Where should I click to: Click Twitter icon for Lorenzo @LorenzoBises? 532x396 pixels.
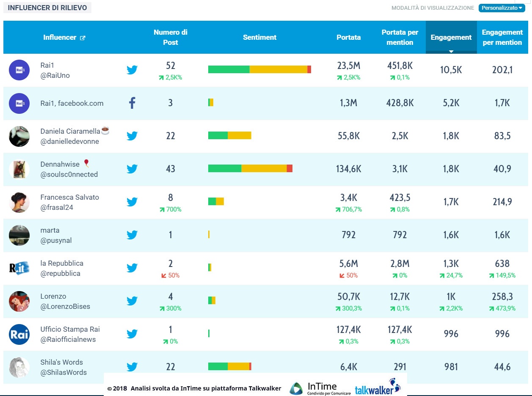tap(132, 301)
